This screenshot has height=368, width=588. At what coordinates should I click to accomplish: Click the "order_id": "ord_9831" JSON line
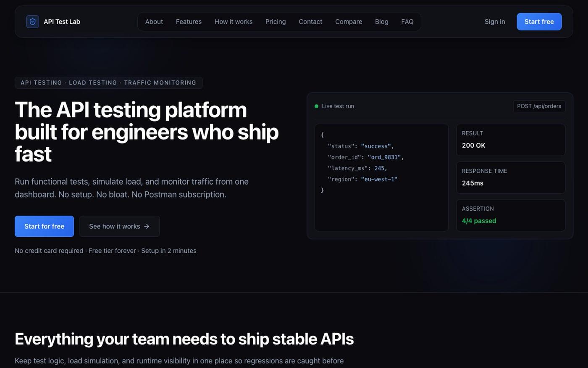365,157
